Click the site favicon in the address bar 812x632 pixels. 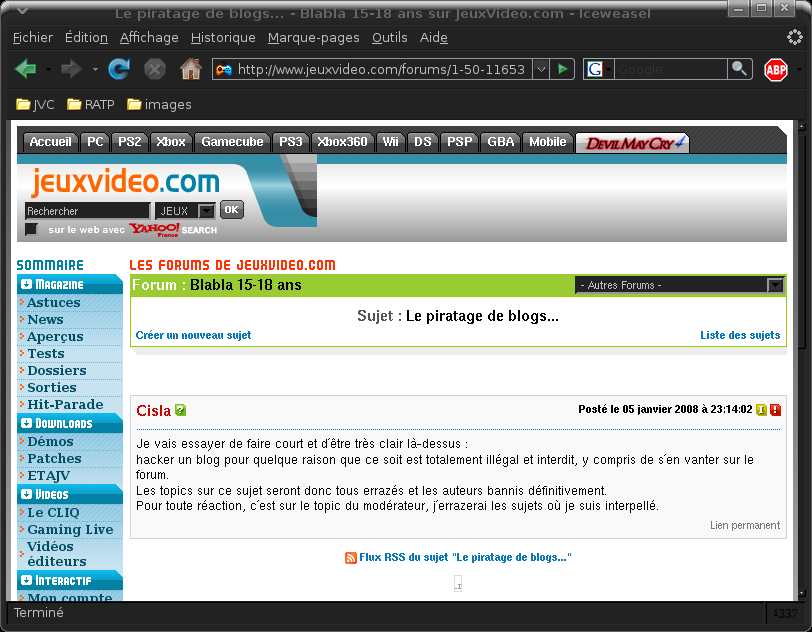[224, 69]
